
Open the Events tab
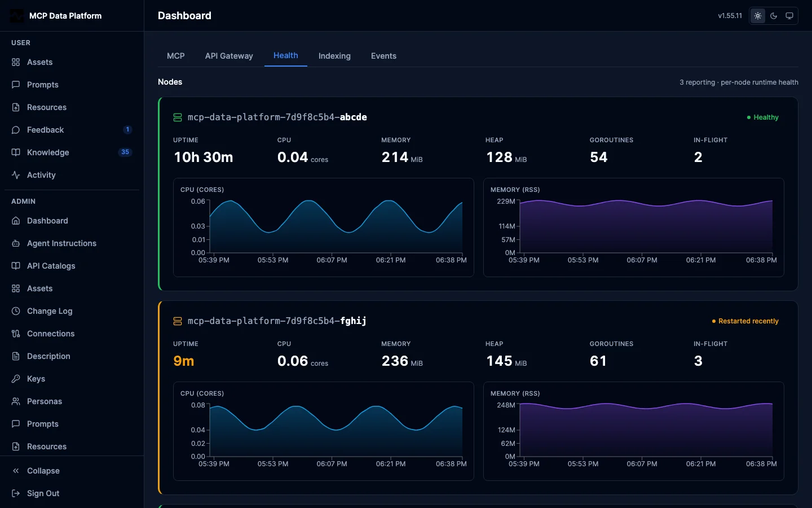point(383,56)
